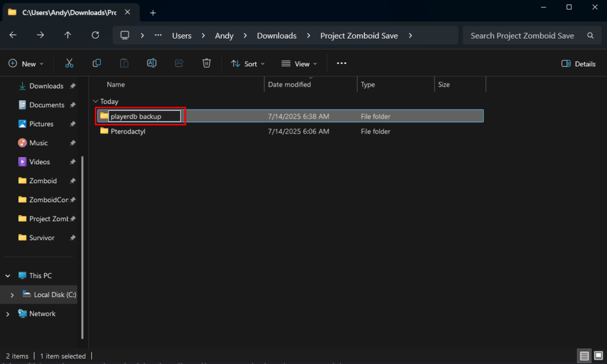Image resolution: width=607 pixels, height=364 pixels.
Task: Go up one folder level
Action: [68, 35]
